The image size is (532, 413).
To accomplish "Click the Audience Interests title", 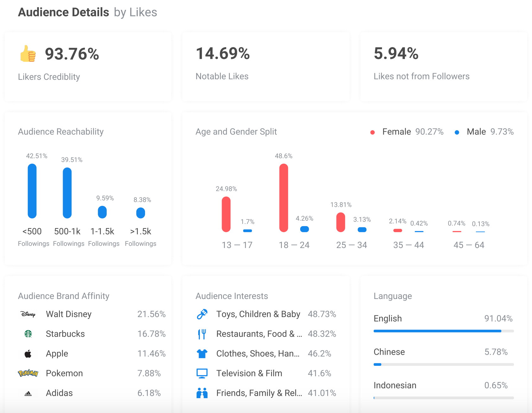I will [232, 296].
